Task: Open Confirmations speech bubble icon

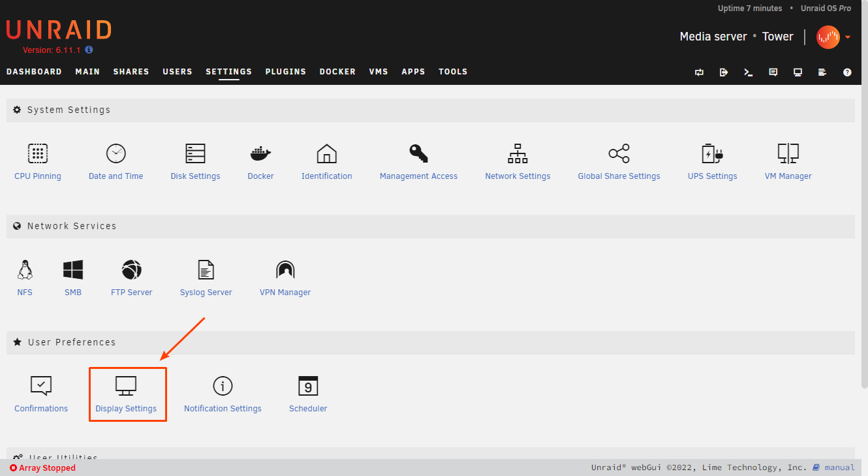Action: [x=40, y=386]
